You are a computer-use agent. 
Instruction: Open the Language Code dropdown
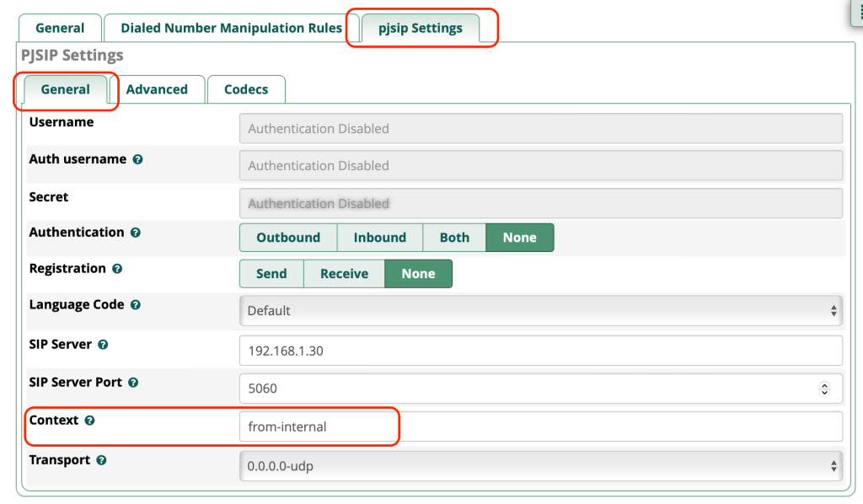[x=541, y=311]
